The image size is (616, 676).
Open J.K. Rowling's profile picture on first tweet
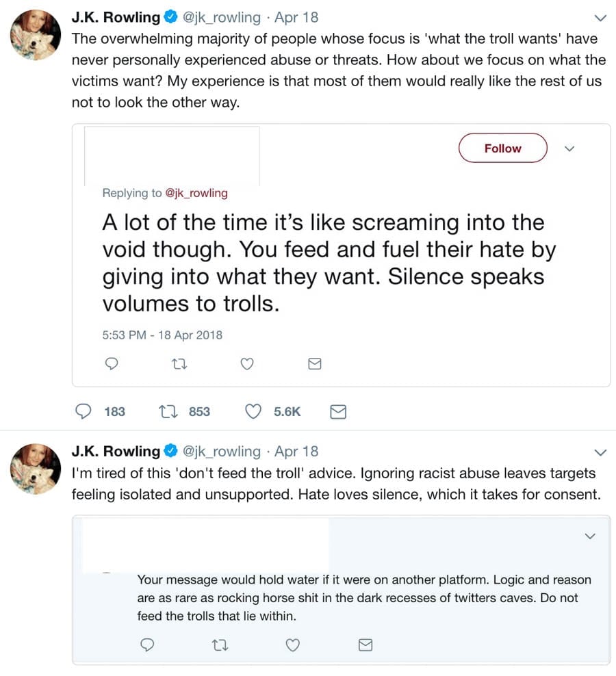click(35, 36)
